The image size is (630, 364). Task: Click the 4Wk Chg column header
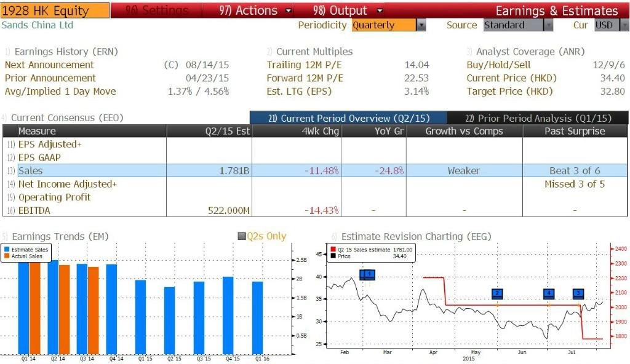297,131
